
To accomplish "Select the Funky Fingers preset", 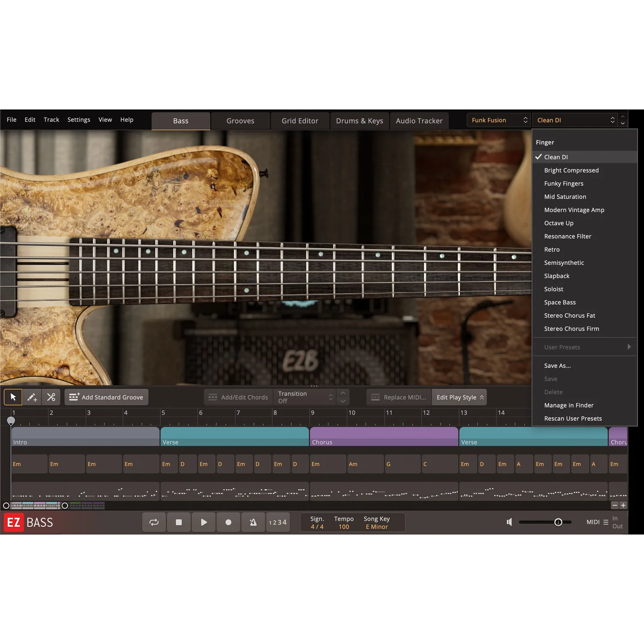I will (584, 184).
